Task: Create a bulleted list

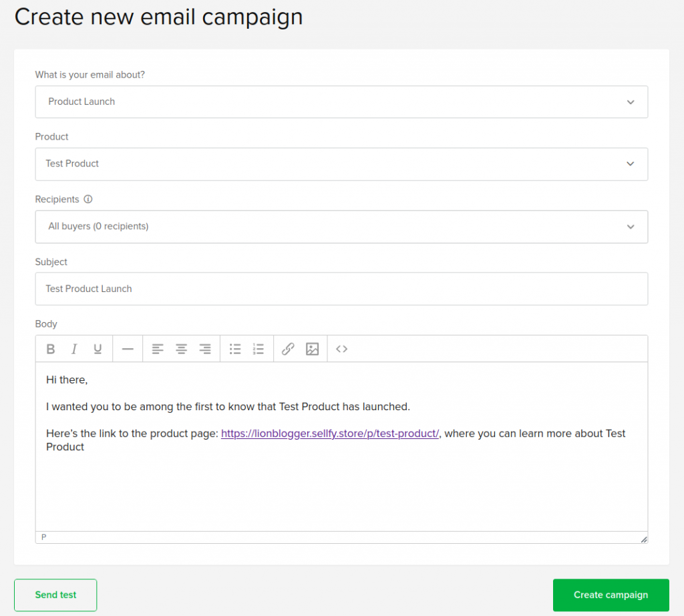Action: coord(235,349)
